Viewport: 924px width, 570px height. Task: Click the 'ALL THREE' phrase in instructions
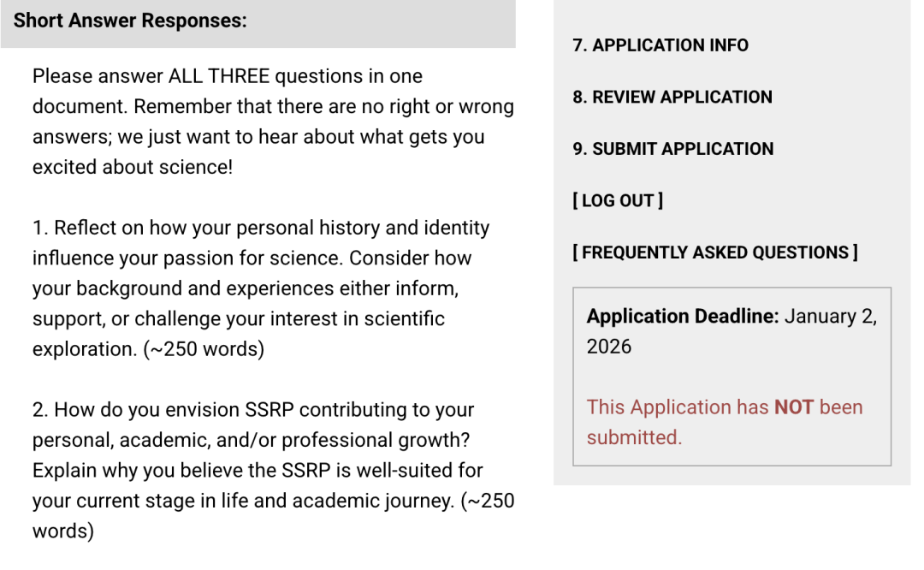pyautogui.click(x=219, y=76)
